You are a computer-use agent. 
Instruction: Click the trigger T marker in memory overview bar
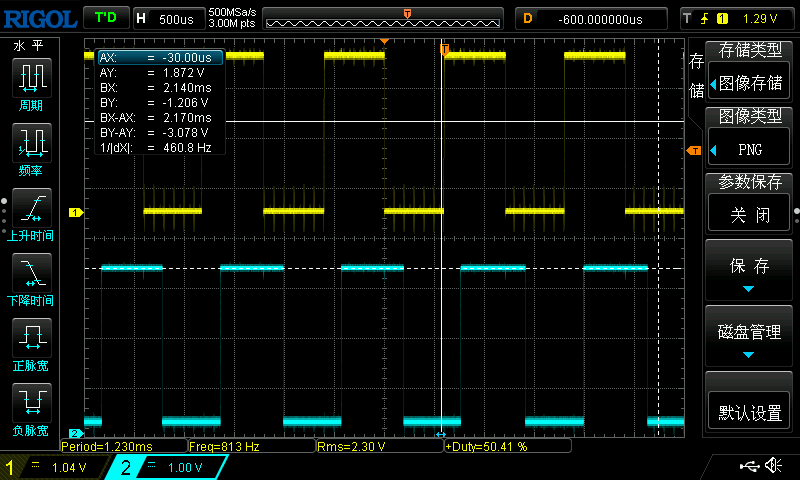click(x=407, y=13)
